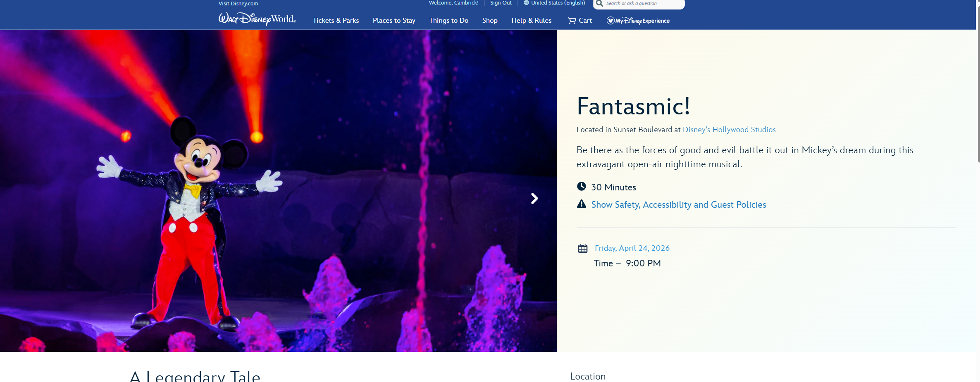Expand the My Disney Experience menu
Viewport: 980px width, 382px height.
tap(642, 21)
